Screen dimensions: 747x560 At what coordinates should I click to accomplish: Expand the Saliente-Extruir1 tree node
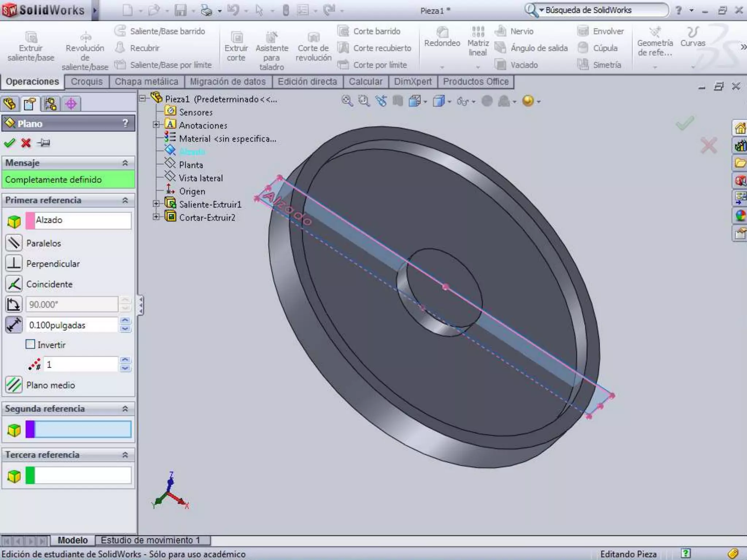pos(156,204)
